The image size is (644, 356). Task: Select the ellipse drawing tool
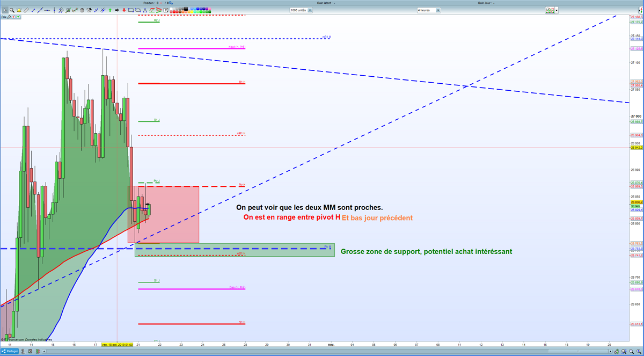(138, 10)
